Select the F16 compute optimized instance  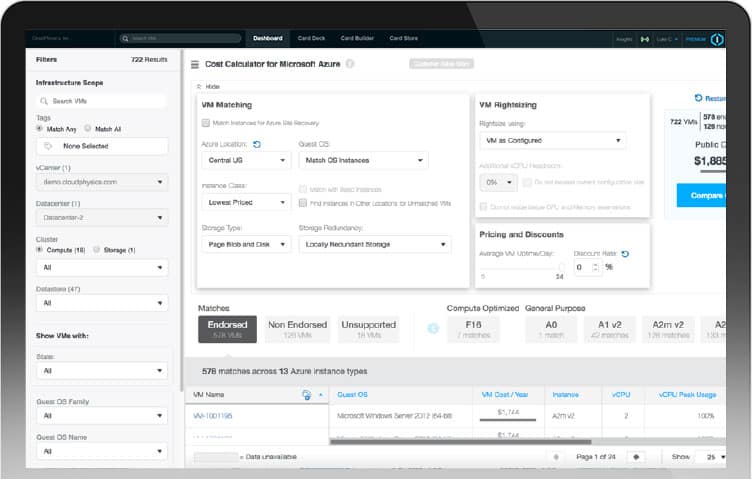(473, 329)
